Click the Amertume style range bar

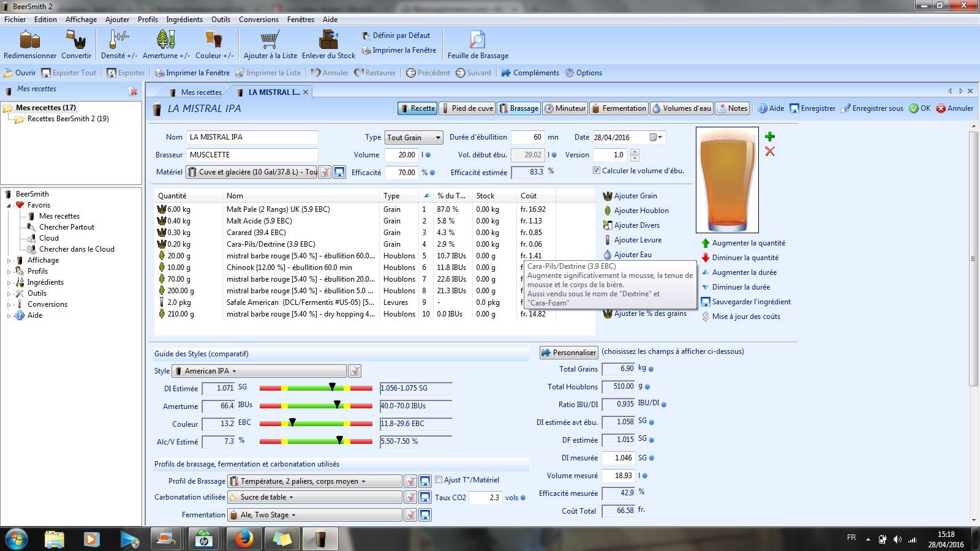pos(316,406)
